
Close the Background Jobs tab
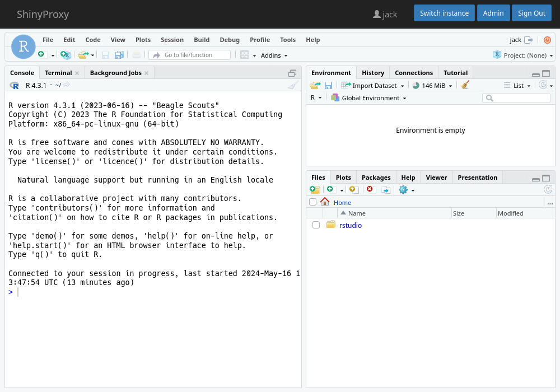tap(146, 73)
